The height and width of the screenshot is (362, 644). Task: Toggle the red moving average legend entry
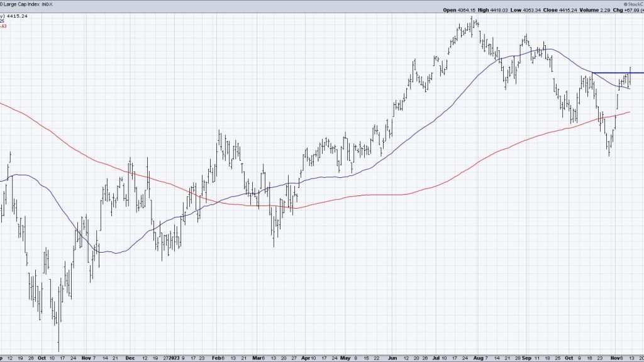(4, 27)
